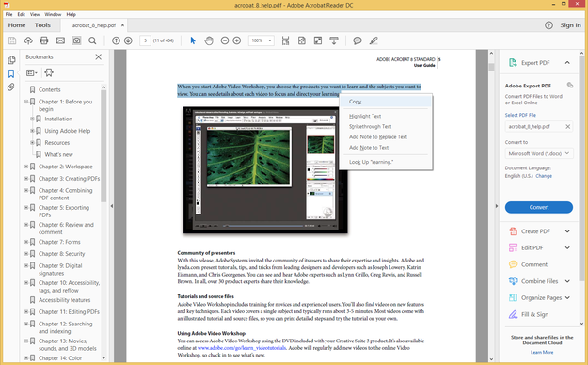588x365 pixels.
Task: Collapse the left navigation pane arrow
Action: tap(111, 206)
